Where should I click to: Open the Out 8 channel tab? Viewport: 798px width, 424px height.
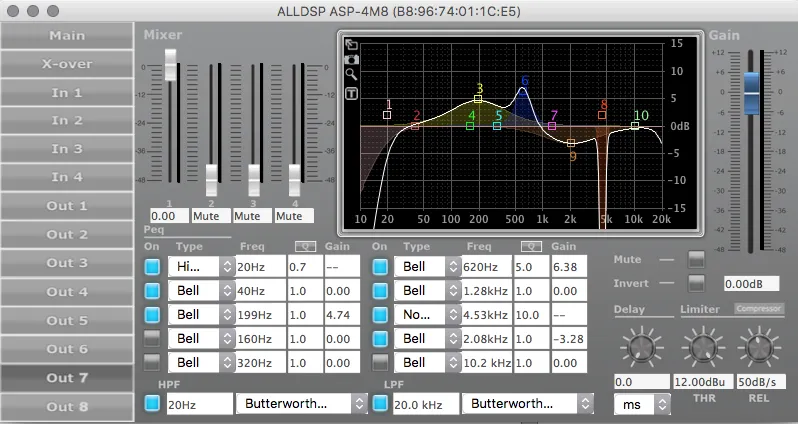[67, 406]
